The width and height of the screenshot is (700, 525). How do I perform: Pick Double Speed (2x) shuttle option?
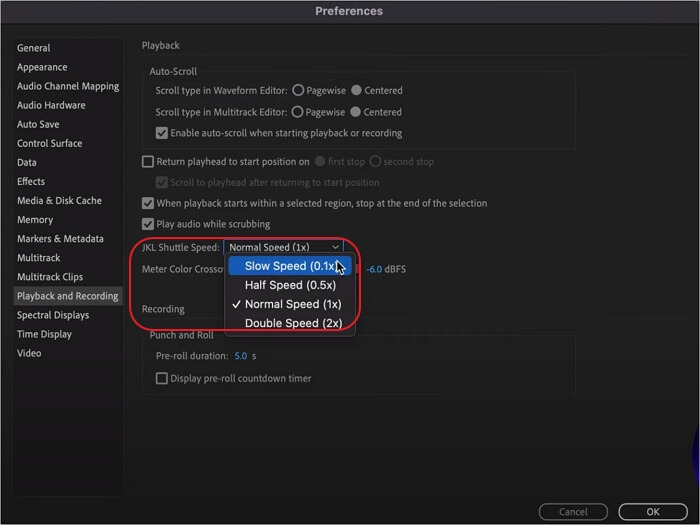tap(293, 323)
